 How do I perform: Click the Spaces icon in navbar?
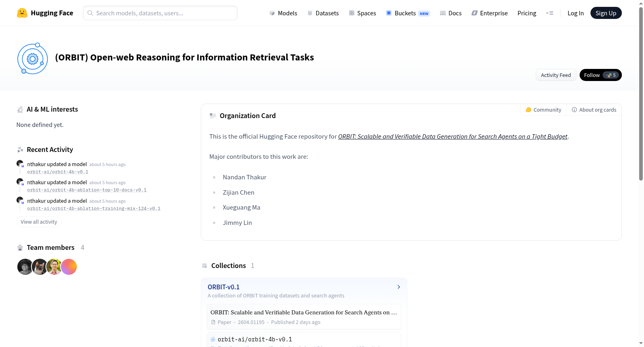click(x=352, y=13)
